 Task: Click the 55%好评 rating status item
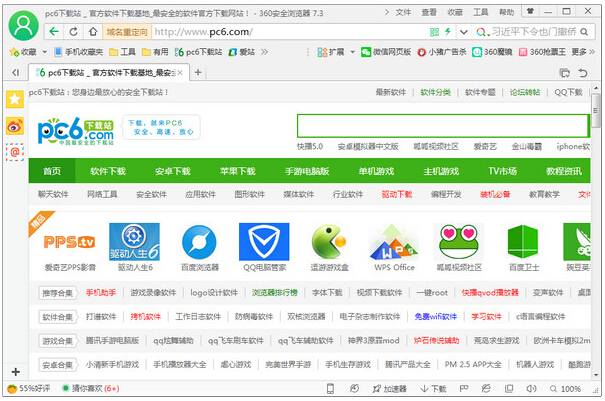(29, 388)
